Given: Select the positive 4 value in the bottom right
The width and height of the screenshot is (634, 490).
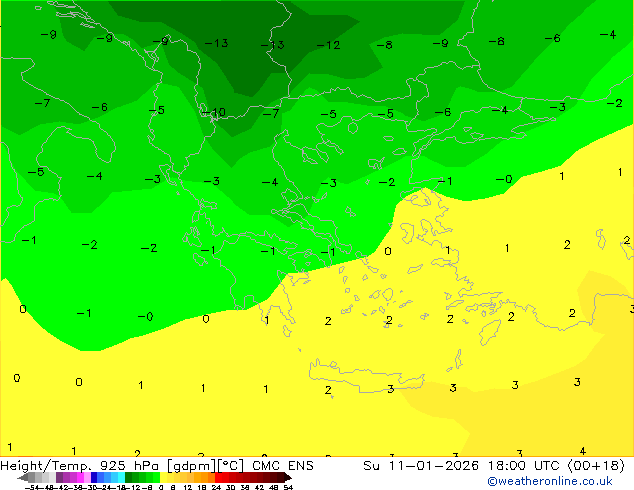Looking at the screenshot, I should click(583, 451).
